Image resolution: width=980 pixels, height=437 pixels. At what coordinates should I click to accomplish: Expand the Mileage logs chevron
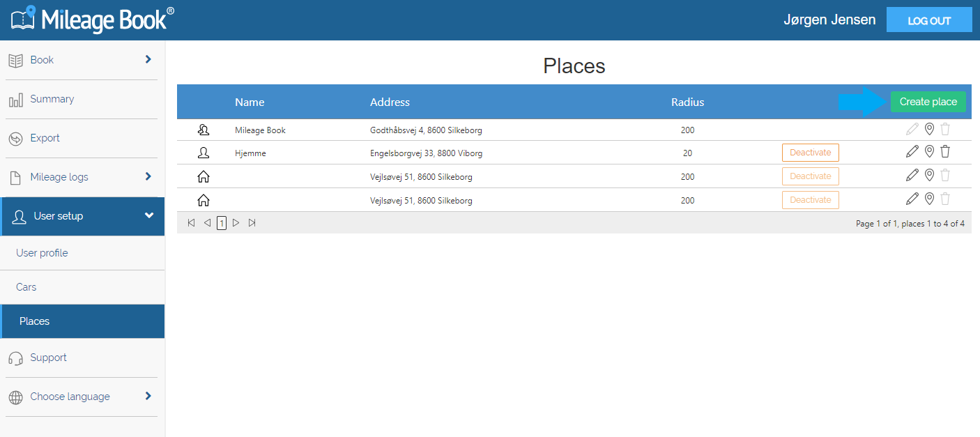148,176
